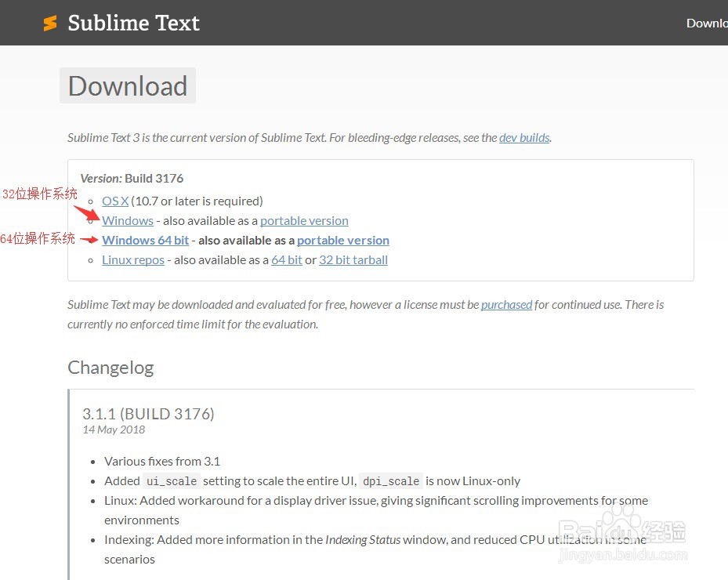
Task: Follow the purchased license link
Action: [506, 305]
